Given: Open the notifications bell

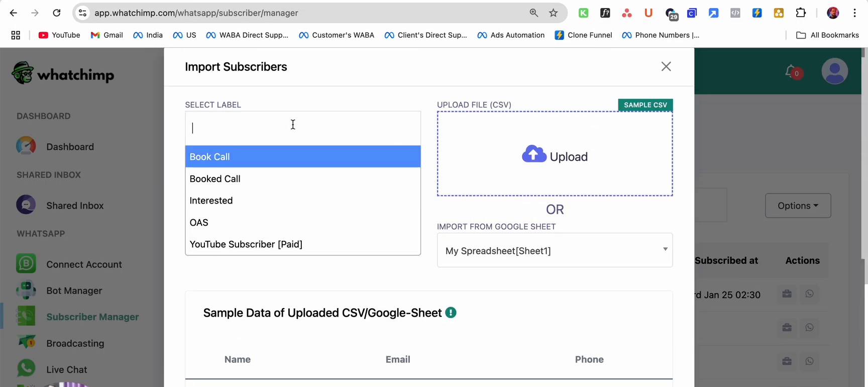Looking at the screenshot, I should pyautogui.click(x=791, y=71).
